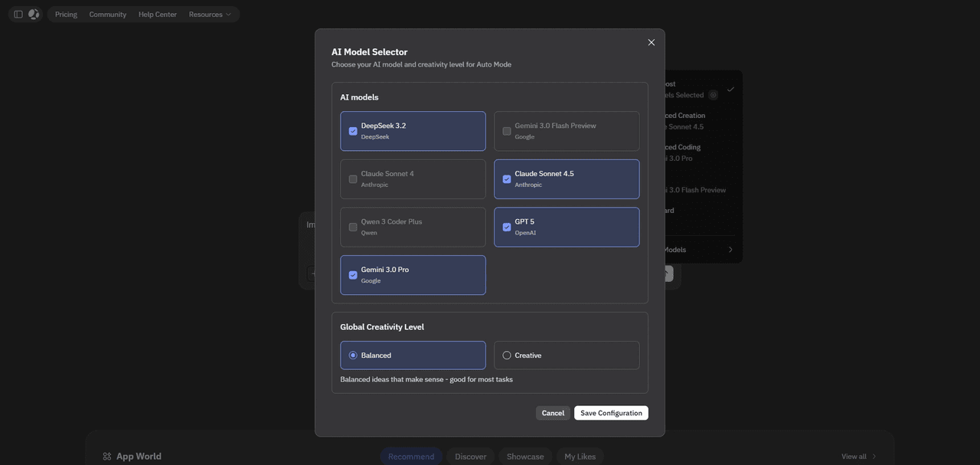Toggle the sidebar panel icon
This screenshot has width=980, height=465.
tap(18, 15)
